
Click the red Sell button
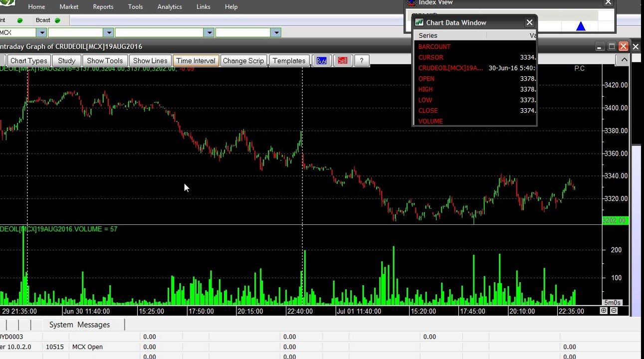342,61
